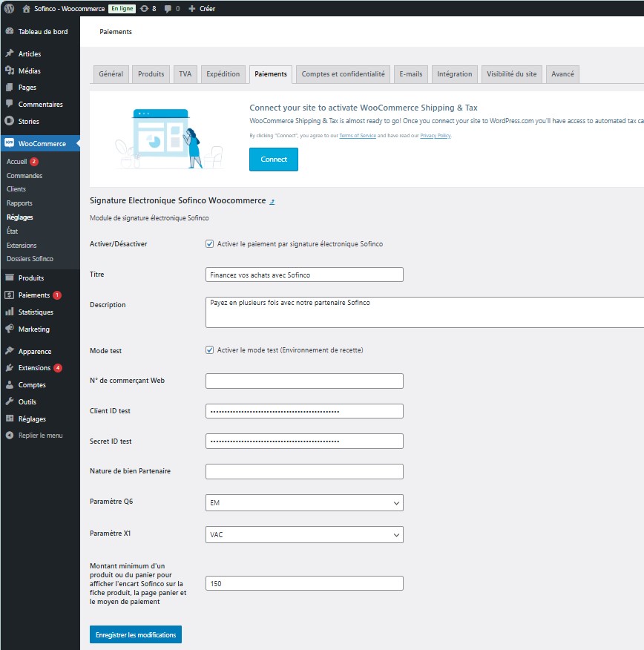
Task: Open the WordPress logo menu in admin bar
Action: [7, 8]
